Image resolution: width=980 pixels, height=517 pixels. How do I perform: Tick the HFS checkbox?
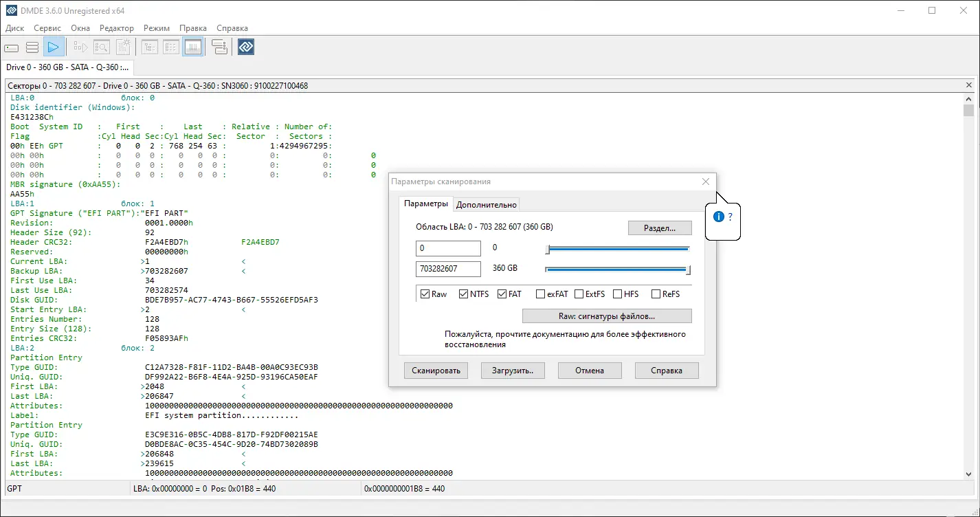[x=618, y=294]
